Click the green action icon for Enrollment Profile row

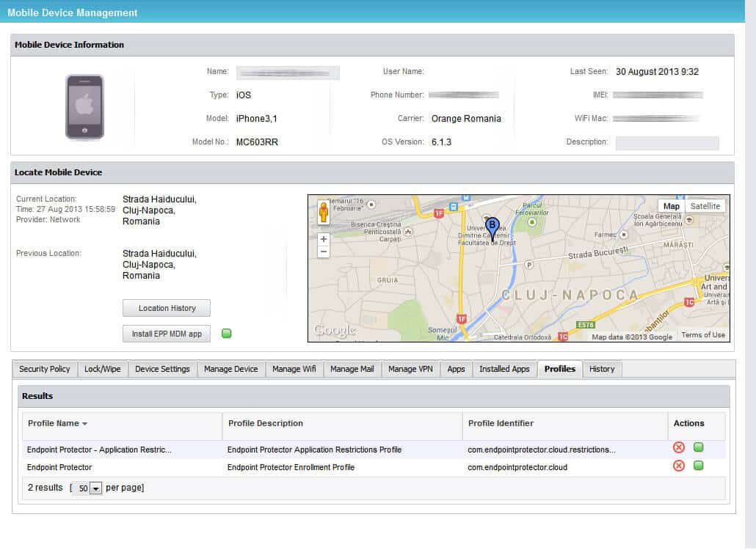point(698,465)
